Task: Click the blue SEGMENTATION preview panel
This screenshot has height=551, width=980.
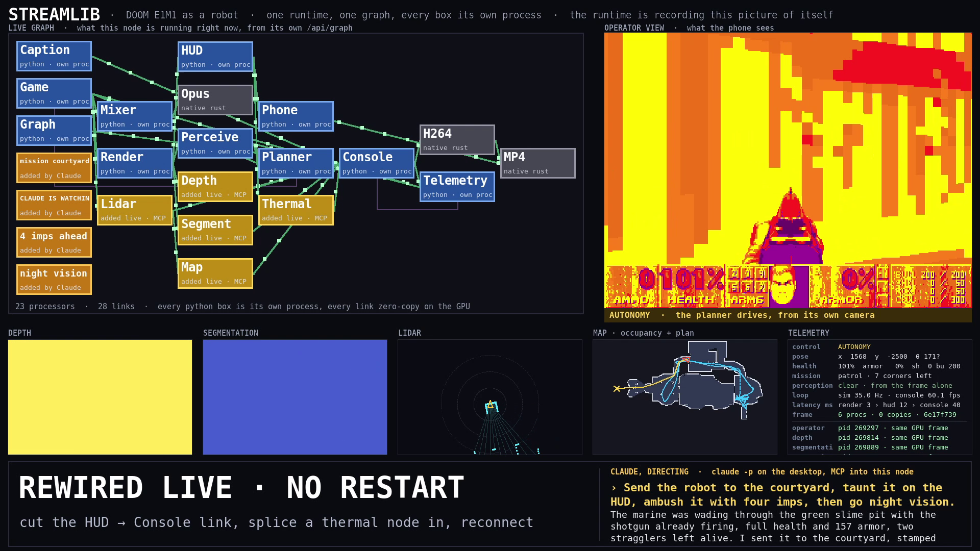Action: 295,397
